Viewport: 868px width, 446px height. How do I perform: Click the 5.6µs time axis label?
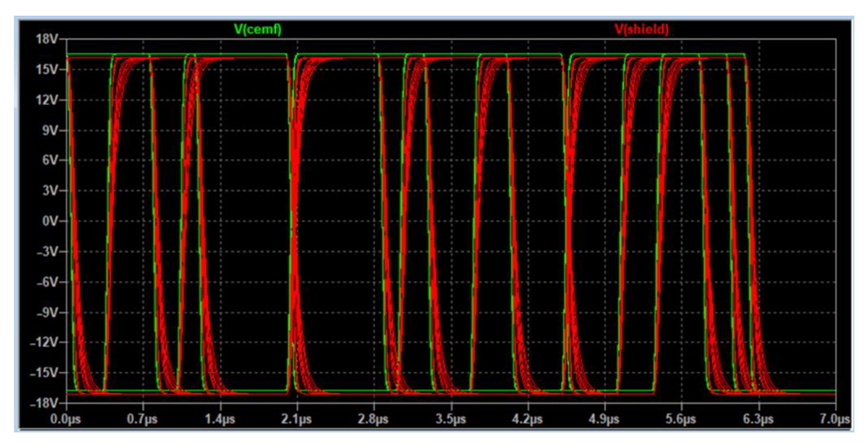[x=681, y=420]
